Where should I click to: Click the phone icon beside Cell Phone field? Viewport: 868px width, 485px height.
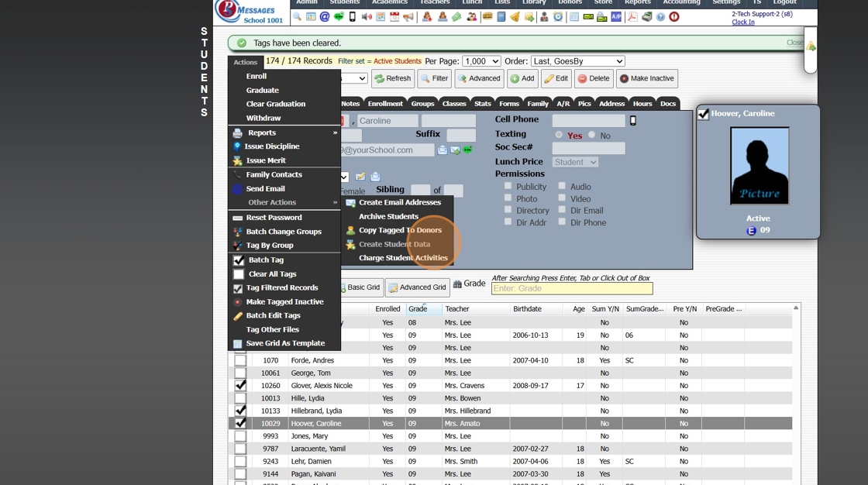[633, 121]
